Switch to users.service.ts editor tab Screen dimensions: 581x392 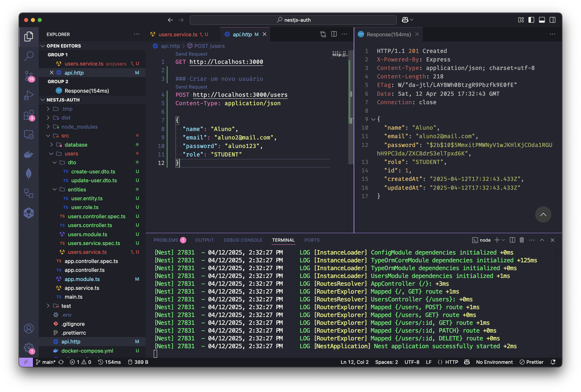pyautogui.click(x=183, y=34)
